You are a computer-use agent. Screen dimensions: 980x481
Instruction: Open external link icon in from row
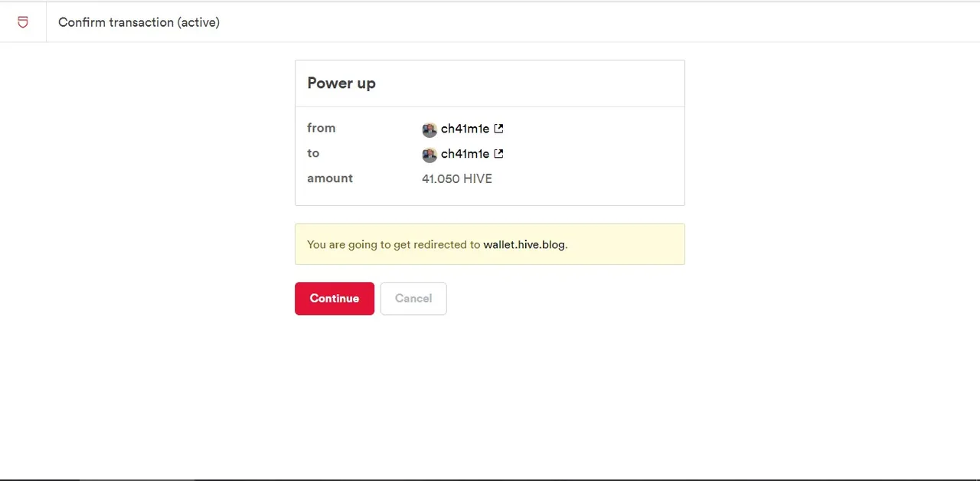(498, 129)
